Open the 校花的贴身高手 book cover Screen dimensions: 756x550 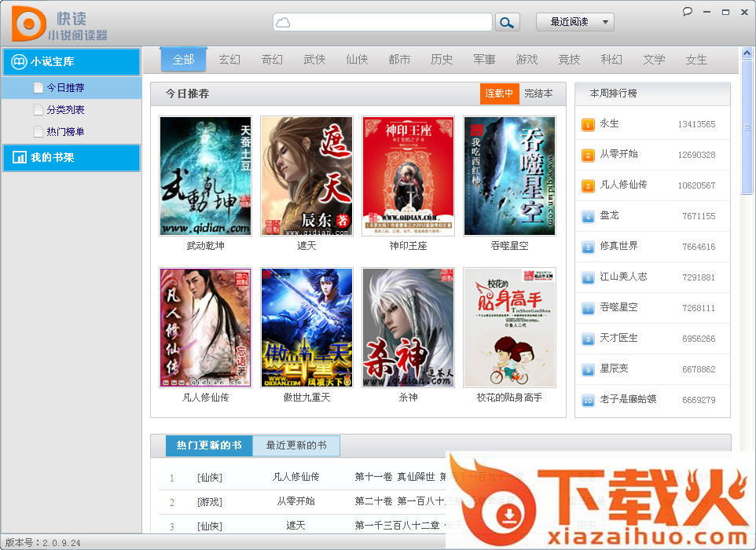[x=509, y=328]
